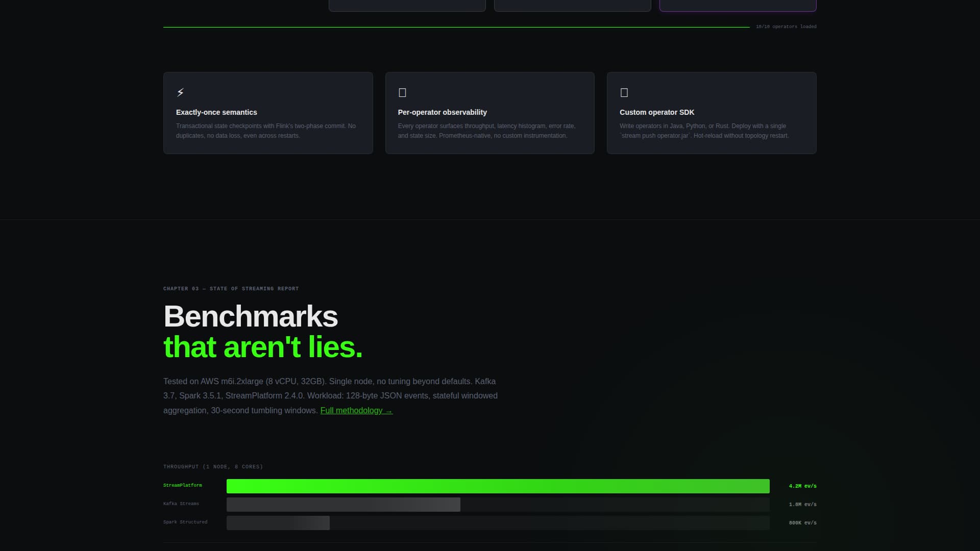Click the Benchmarks heading
Screen dimensions: 980x551
pos(251,316)
